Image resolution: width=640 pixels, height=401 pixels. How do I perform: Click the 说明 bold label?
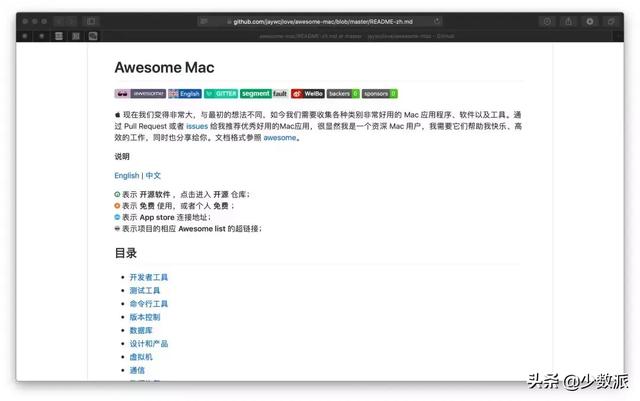122,156
